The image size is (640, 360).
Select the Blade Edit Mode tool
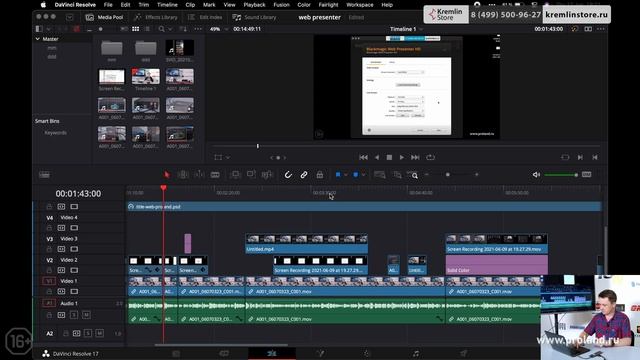[x=215, y=175]
